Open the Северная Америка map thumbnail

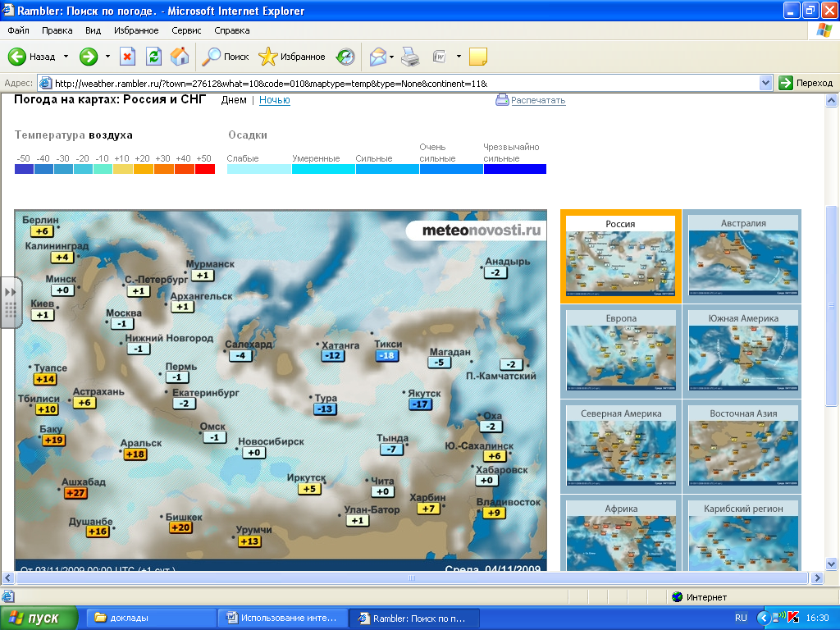point(621,447)
